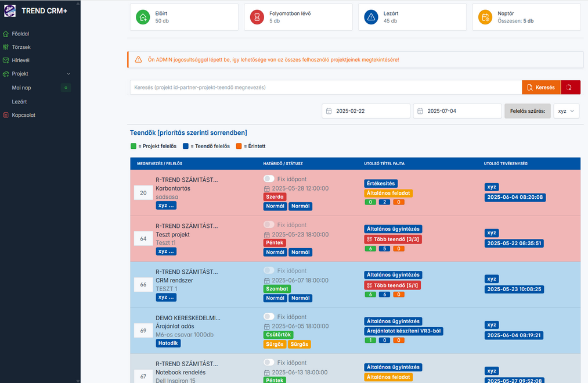Click the orange Naptár calendar icon

point(485,17)
